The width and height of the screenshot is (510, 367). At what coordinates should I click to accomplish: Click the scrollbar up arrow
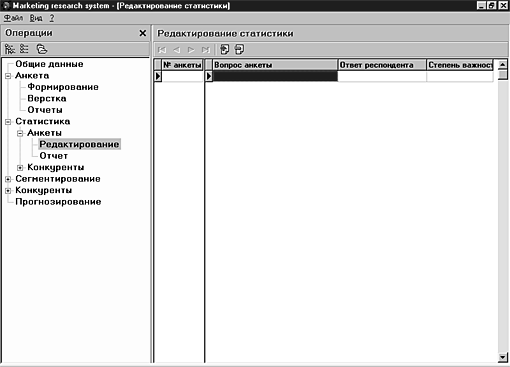[x=503, y=64]
